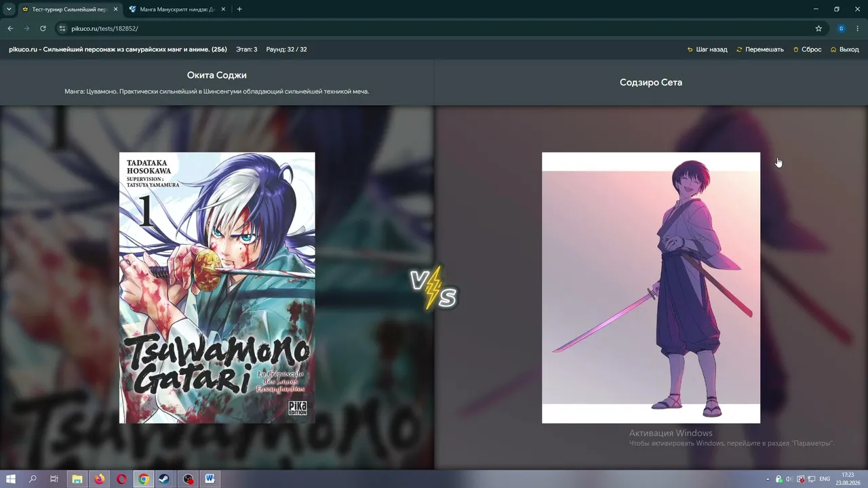
Task: Open the VPN lock tray icon
Action: 778,479
